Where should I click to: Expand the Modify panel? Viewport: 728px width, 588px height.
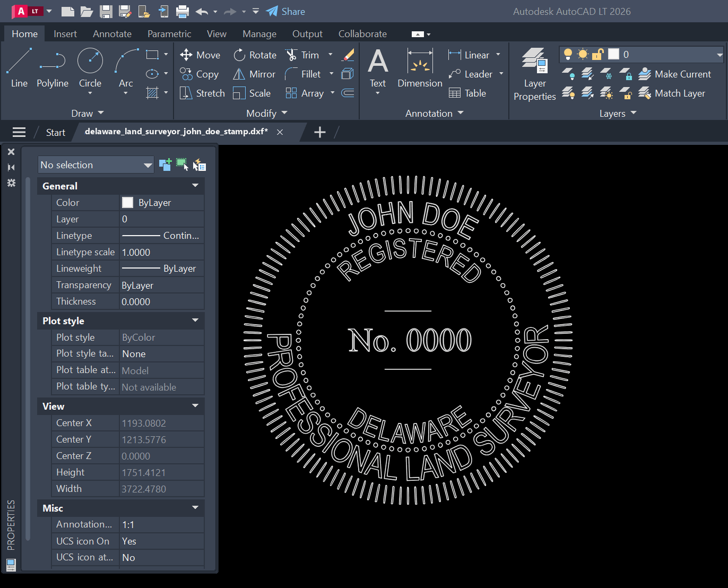point(267,113)
